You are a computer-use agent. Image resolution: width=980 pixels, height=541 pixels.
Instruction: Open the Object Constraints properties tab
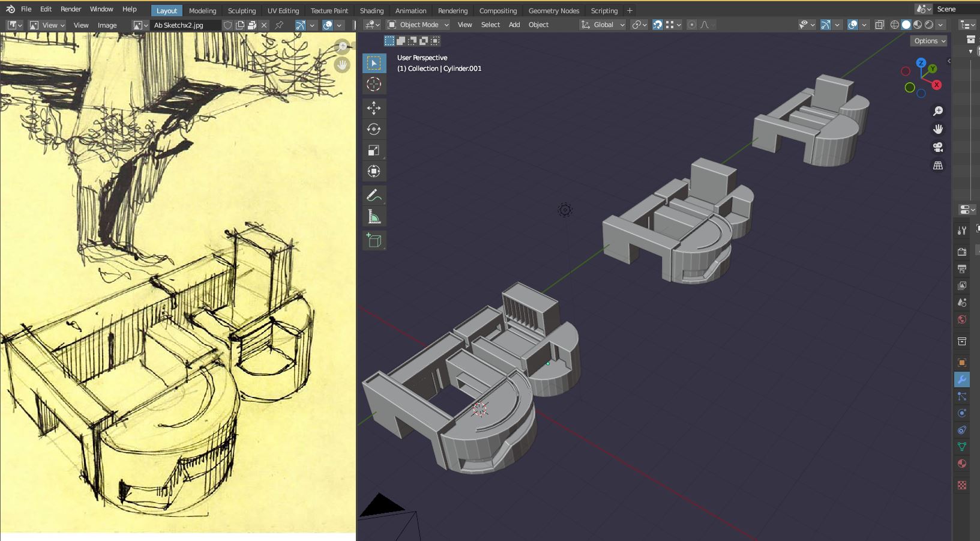point(962,430)
